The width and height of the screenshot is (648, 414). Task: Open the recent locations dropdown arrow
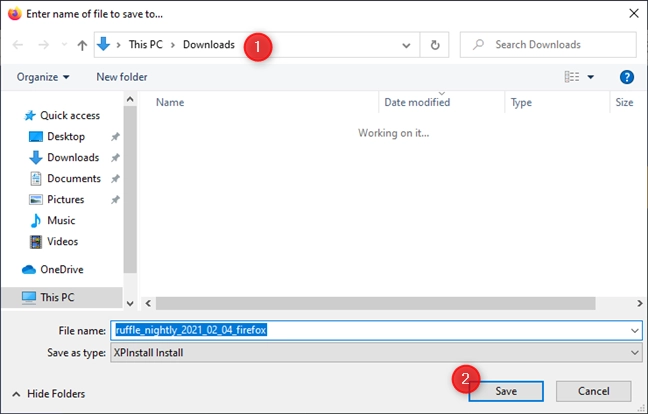click(x=64, y=45)
